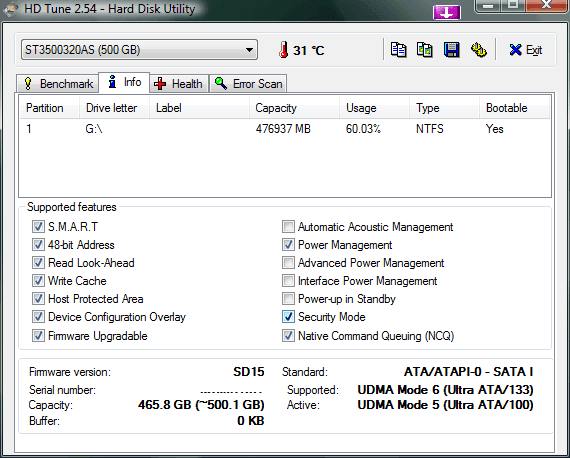Viewport: 570px width, 458px height.
Task: Toggle Host Protected Area checkbox
Action: (38, 299)
